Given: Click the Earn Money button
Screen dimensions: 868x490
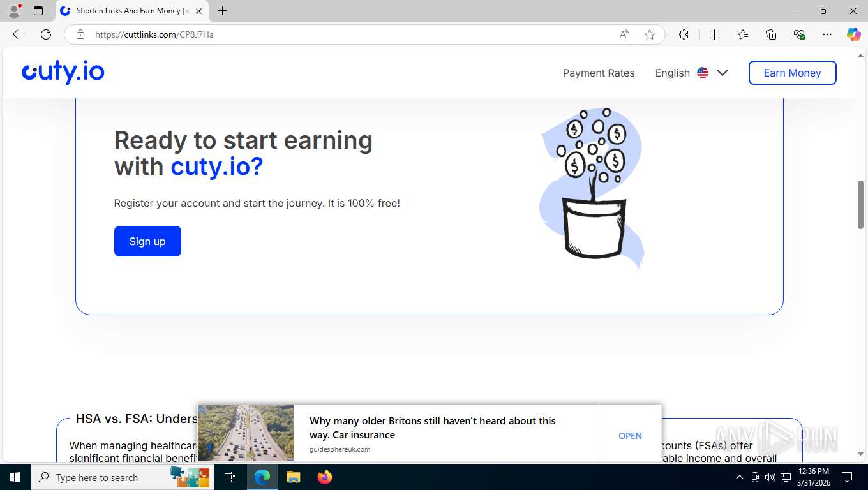Looking at the screenshot, I should pos(792,73).
